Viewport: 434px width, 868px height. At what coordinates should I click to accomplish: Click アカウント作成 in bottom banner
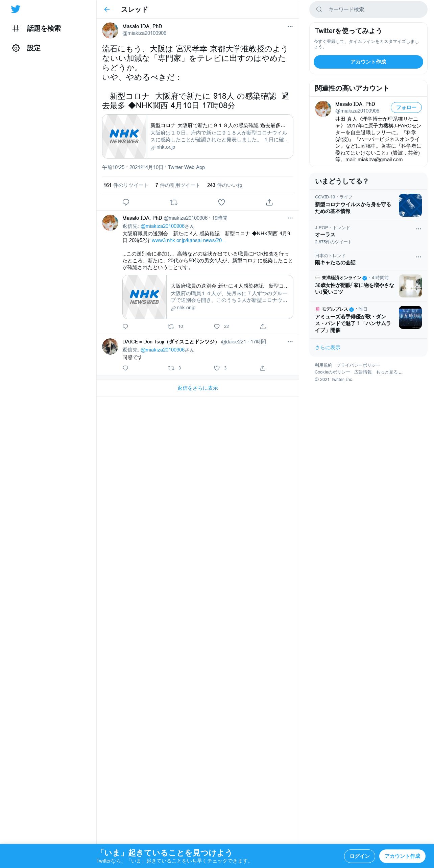click(402, 856)
